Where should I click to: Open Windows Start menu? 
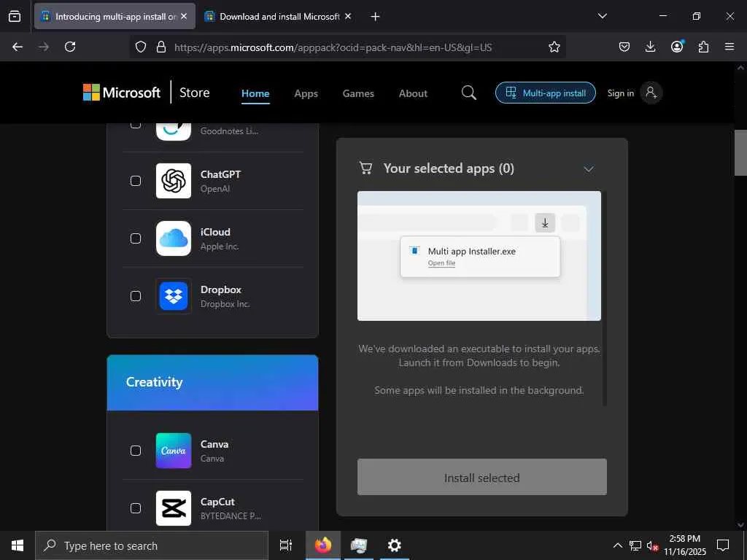pos(18,545)
